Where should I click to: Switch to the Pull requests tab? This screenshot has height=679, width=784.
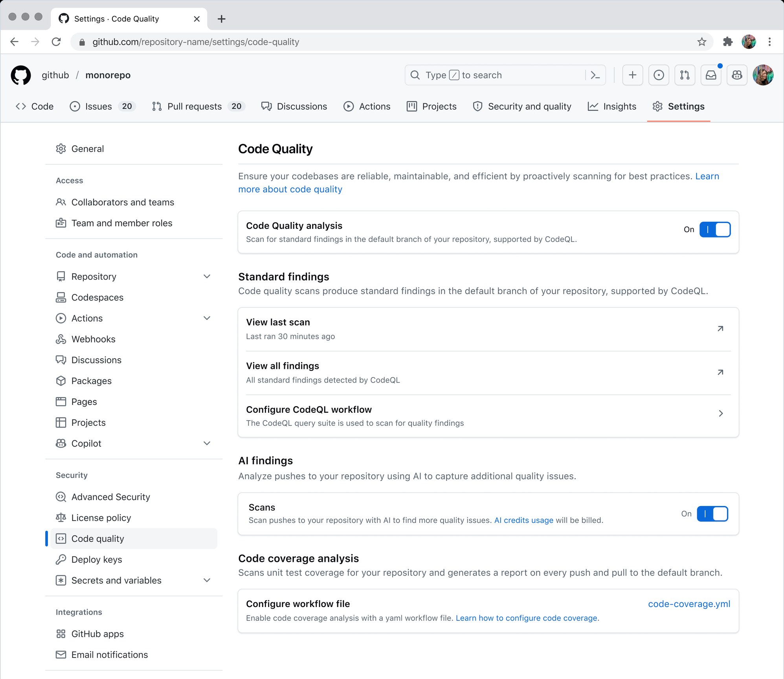click(199, 106)
